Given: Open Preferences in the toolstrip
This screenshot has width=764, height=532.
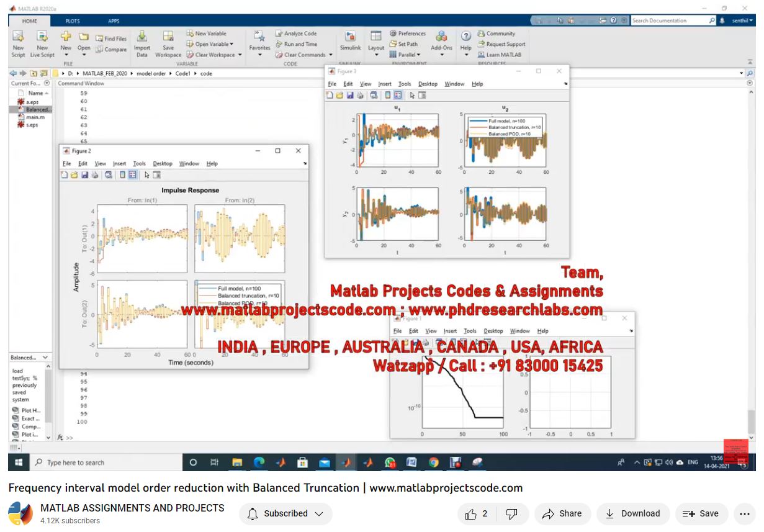Looking at the screenshot, I should pyautogui.click(x=408, y=34).
